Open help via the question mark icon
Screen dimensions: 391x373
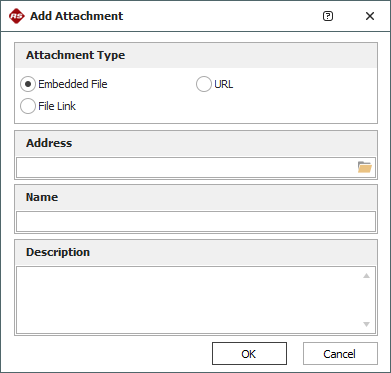[x=328, y=16]
